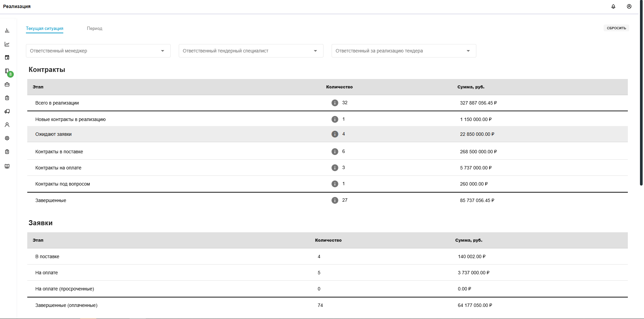Click Этап header in Контракты table
Image resolution: width=644 pixels, height=319 pixels.
(x=38, y=87)
